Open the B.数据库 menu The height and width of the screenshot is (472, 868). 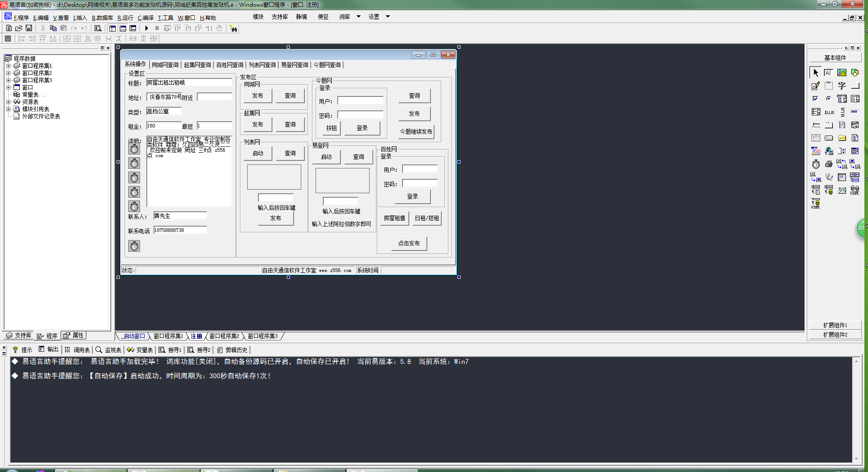point(102,18)
